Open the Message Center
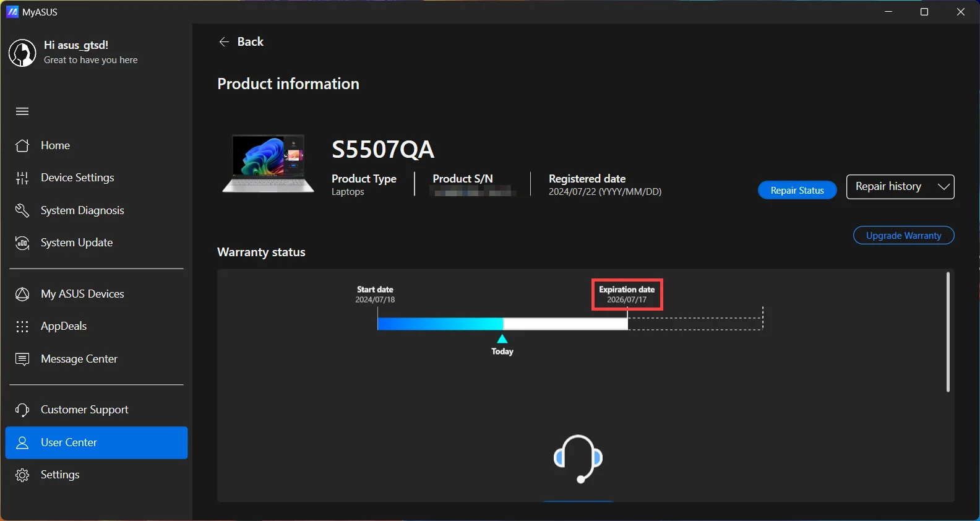This screenshot has height=521, width=980. [x=97, y=359]
